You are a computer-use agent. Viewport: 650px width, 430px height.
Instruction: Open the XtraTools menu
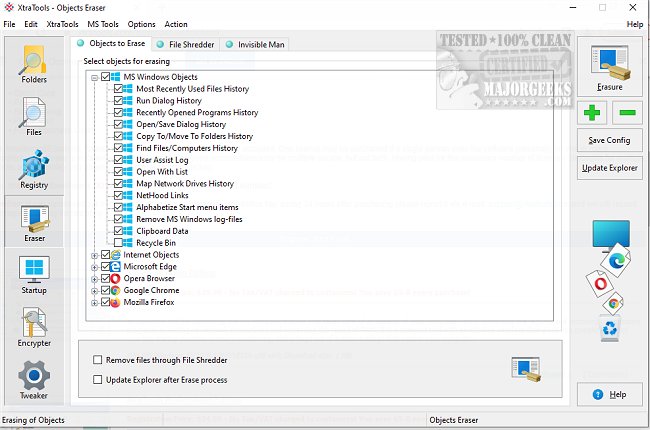tap(62, 24)
